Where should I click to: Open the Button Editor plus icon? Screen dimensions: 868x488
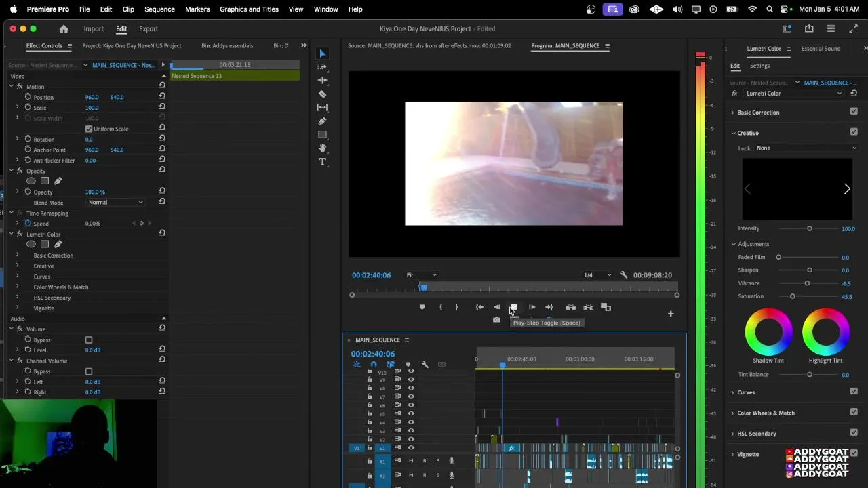pyautogui.click(x=671, y=314)
